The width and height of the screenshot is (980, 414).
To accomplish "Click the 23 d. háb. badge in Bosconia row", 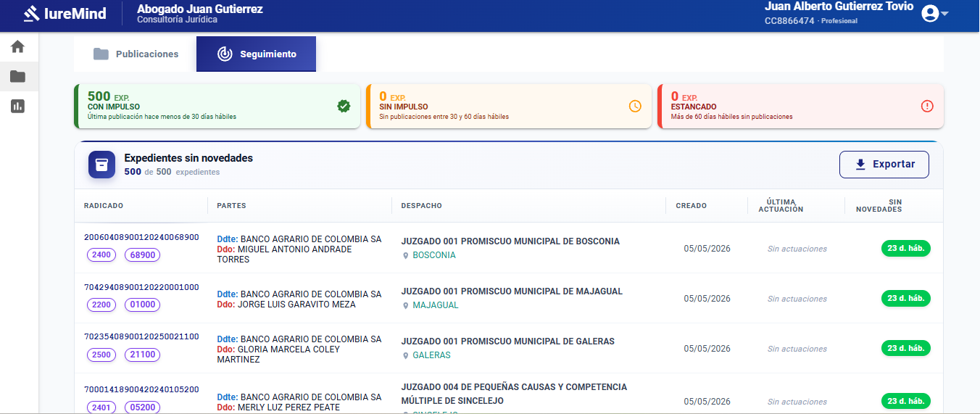I will point(906,248).
